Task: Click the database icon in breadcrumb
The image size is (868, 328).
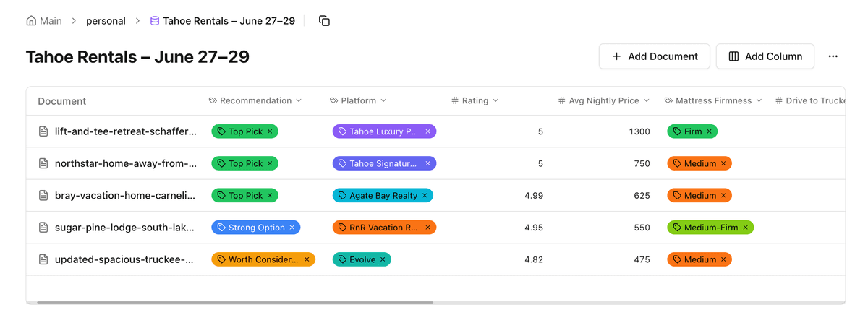Action: 154,21
